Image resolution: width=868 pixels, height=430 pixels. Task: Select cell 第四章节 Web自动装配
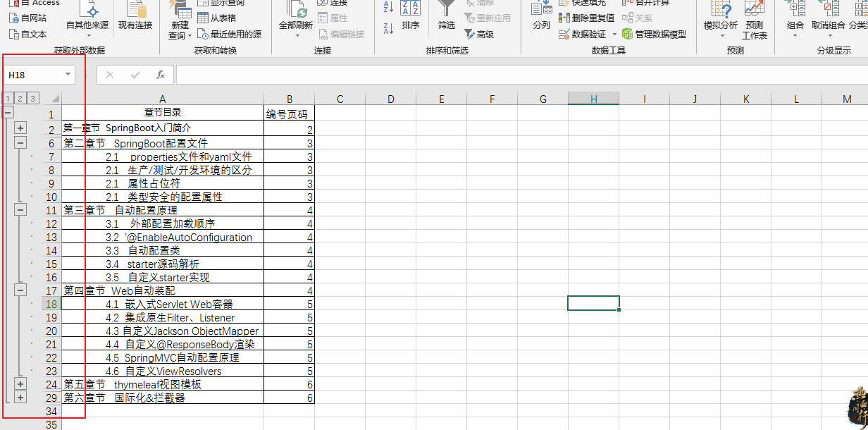pyautogui.click(x=163, y=290)
